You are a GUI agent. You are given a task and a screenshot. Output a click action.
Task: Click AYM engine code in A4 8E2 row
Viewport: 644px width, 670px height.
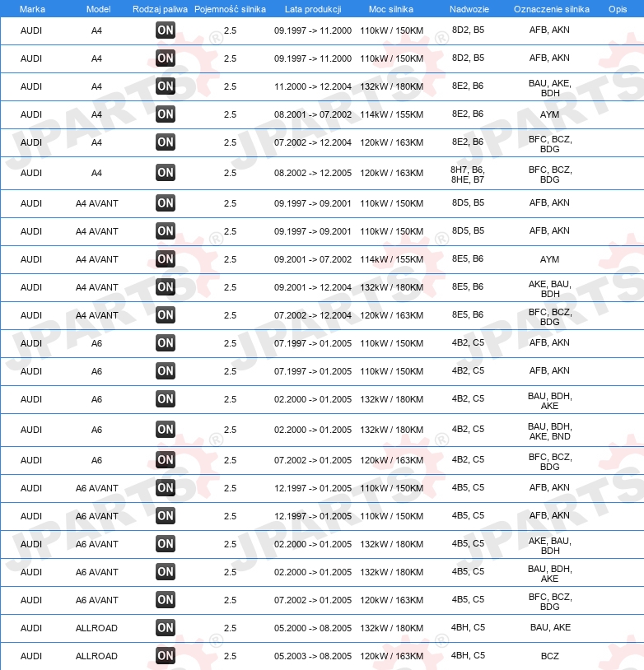pyautogui.click(x=549, y=114)
